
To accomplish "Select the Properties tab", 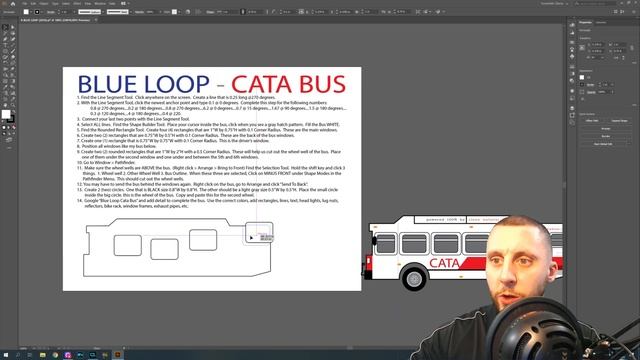I will (586, 23).
